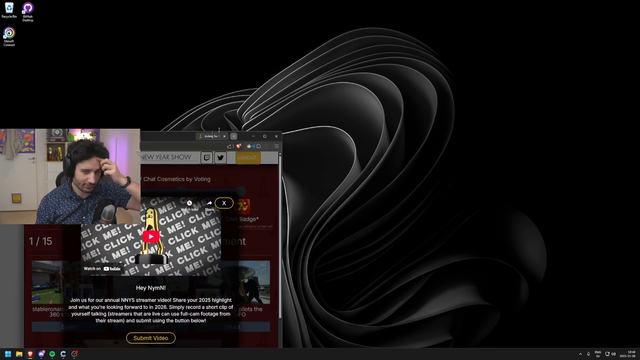640x360 pixels.
Task: Open File Explorer from the taskbar
Action: [x=19, y=354]
